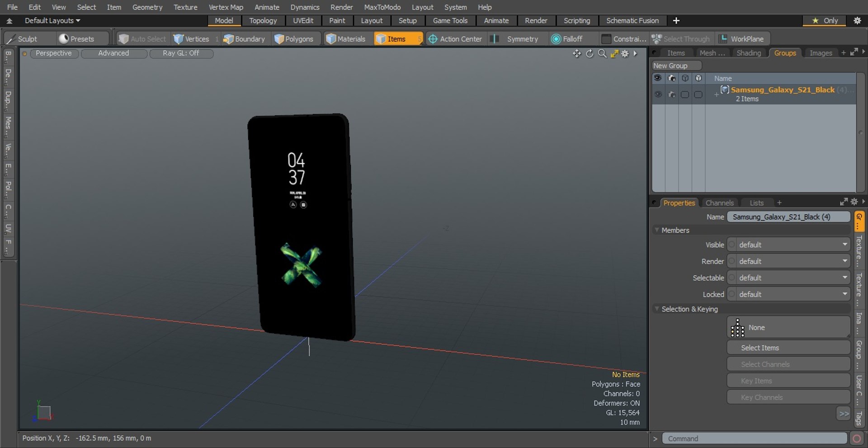Toggle Select Through mode

tap(681, 39)
